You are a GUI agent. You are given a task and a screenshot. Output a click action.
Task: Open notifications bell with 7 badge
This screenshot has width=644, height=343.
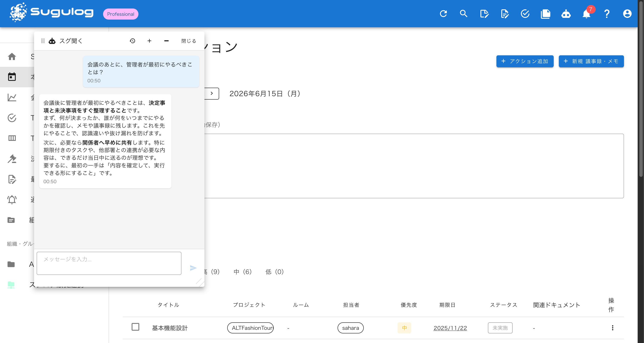(x=586, y=14)
